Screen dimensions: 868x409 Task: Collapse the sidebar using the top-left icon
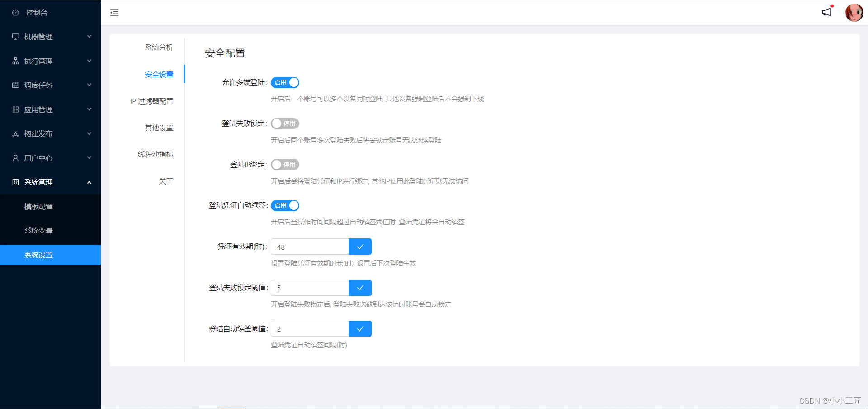pyautogui.click(x=114, y=12)
